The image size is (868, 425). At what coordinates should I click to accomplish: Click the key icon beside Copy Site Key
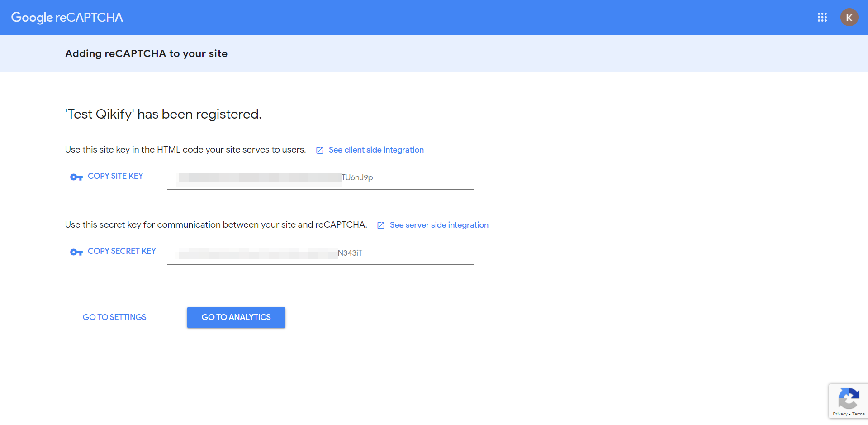coord(76,177)
